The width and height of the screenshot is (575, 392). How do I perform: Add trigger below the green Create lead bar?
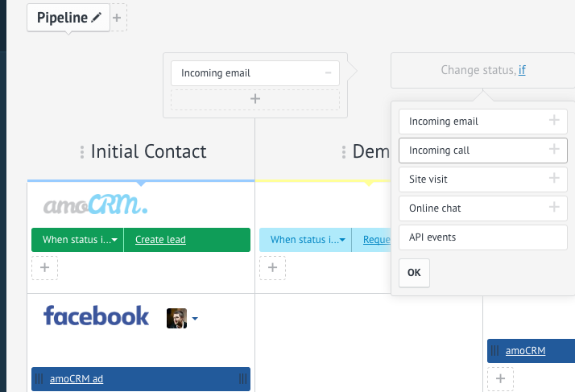pyautogui.click(x=44, y=267)
